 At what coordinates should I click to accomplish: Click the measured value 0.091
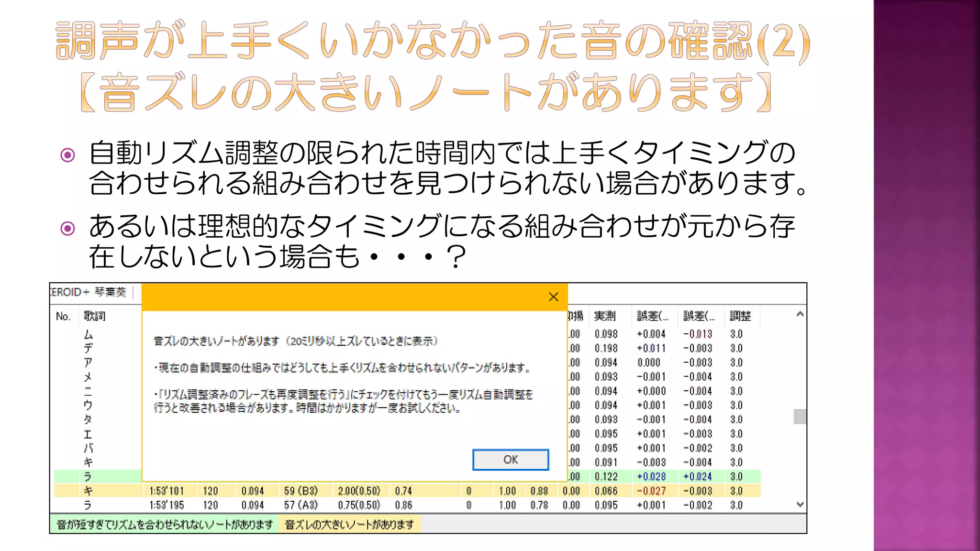[x=606, y=463]
